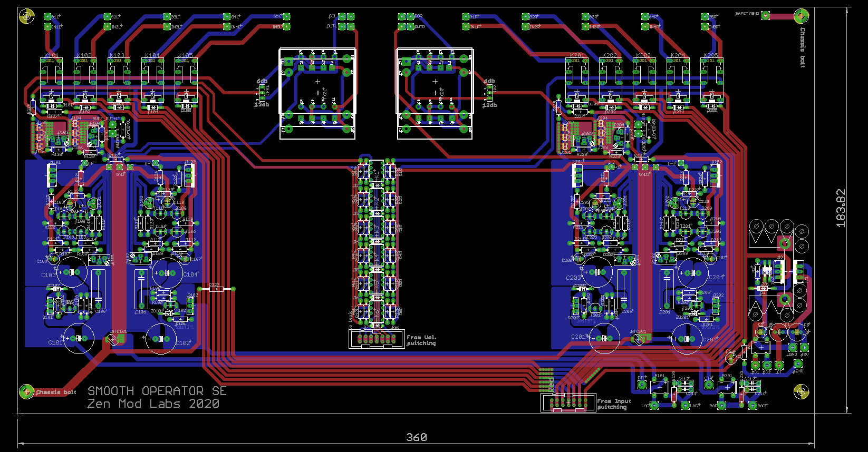Select the From Input switching connector
868x452 pixels.
pos(568,402)
